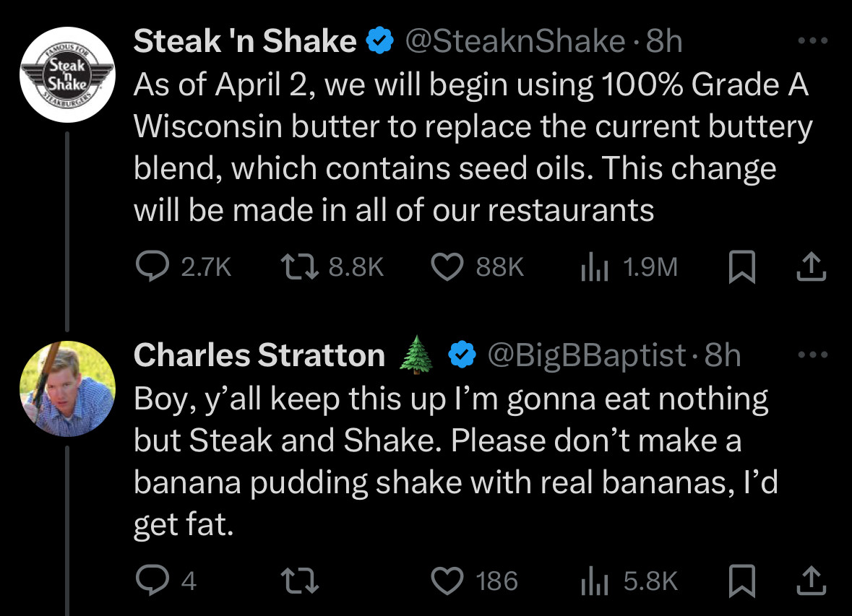The height and width of the screenshot is (616, 852).
Task: Visit the @SteaknShake handle link
Action: tap(515, 41)
